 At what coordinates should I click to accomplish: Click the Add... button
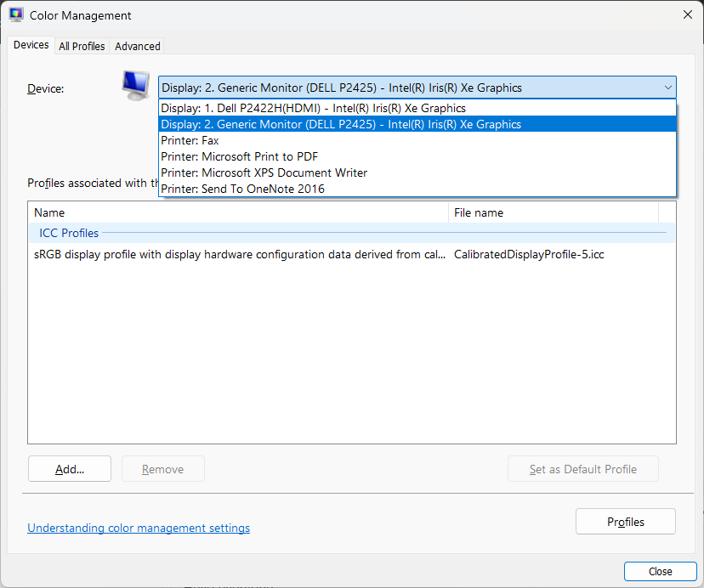[x=70, y=469]
